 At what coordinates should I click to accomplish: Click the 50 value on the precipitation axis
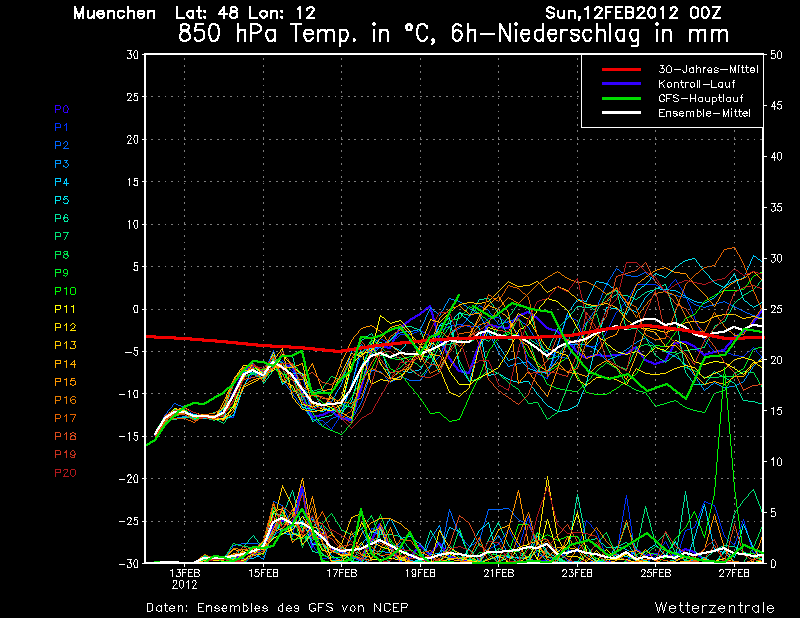pos(776,55)
